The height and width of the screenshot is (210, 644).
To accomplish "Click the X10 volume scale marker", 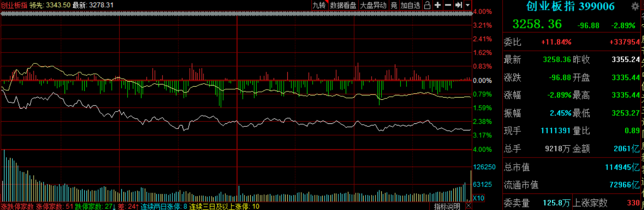I will click(x=479, y=198).
